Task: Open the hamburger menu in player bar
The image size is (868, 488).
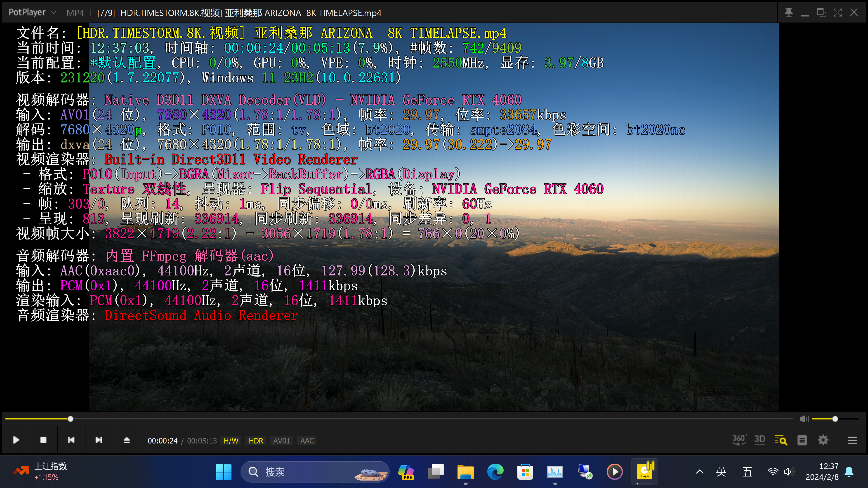Action: (852, 440)
